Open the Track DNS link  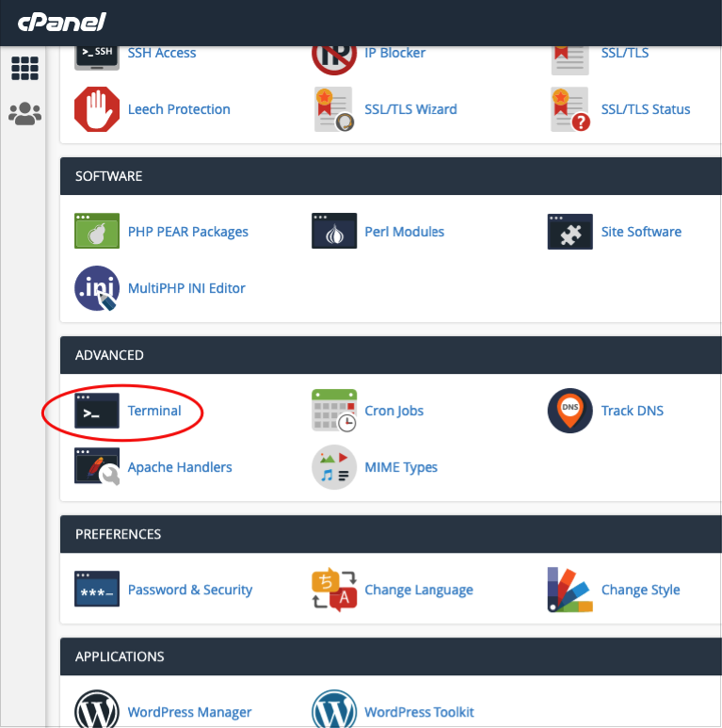(633, 411)
